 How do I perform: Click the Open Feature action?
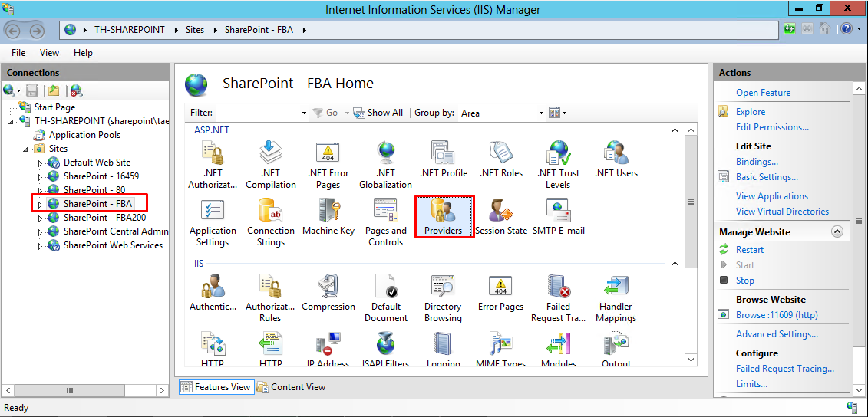coord(763,92)
